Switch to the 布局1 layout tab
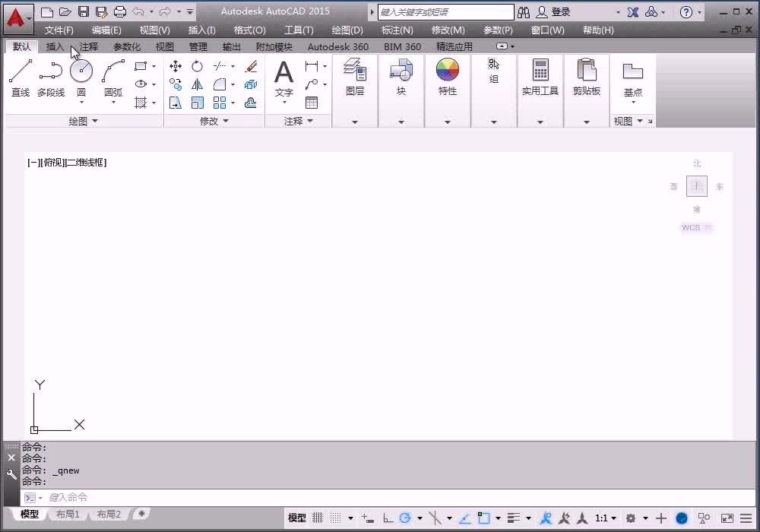Viewport: 760px width, 532px height. [68, 514]
